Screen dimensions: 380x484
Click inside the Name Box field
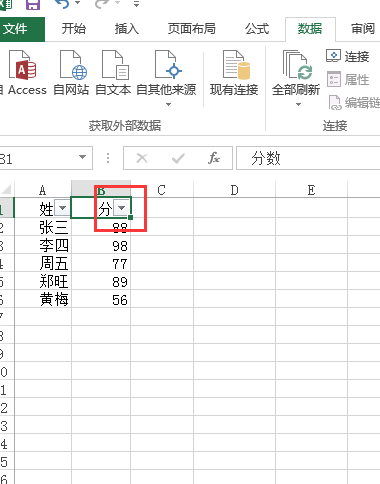pos(38,158)
